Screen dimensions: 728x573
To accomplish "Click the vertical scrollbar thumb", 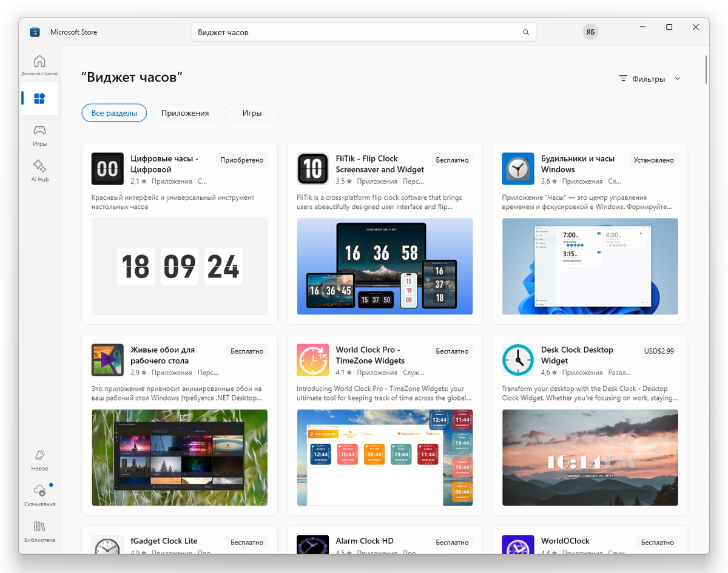I will (x=706, y=70).
